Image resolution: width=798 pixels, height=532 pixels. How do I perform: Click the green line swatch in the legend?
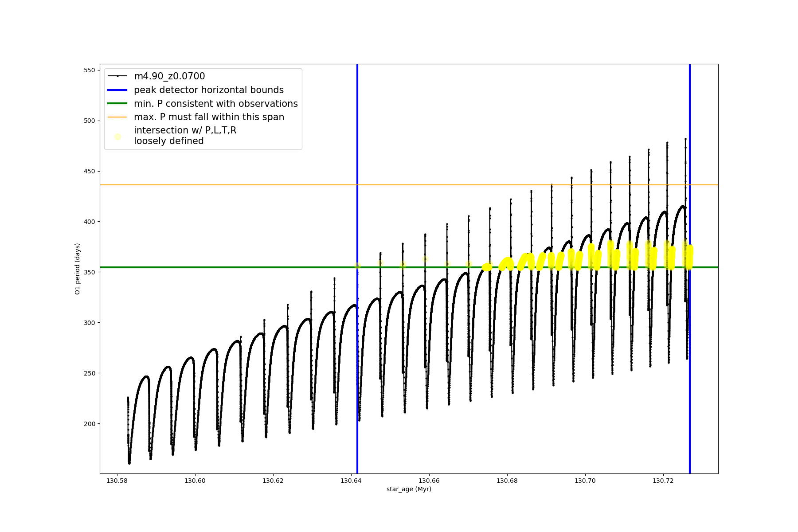pos(117,104)
